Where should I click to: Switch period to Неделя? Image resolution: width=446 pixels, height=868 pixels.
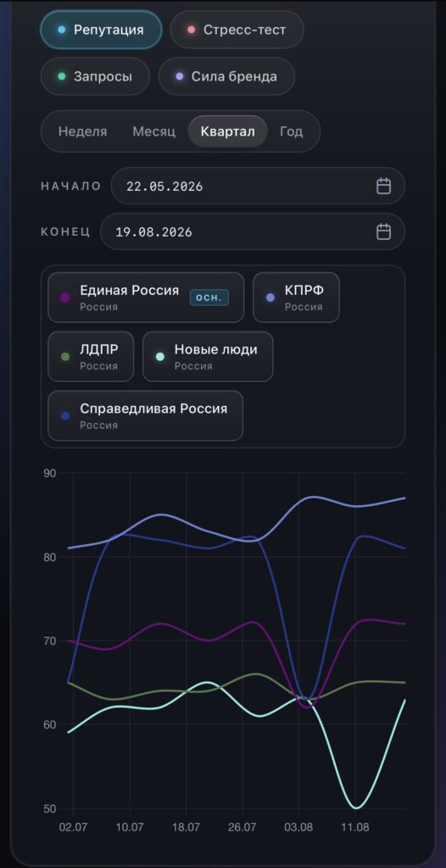click(x=82, y=131)
